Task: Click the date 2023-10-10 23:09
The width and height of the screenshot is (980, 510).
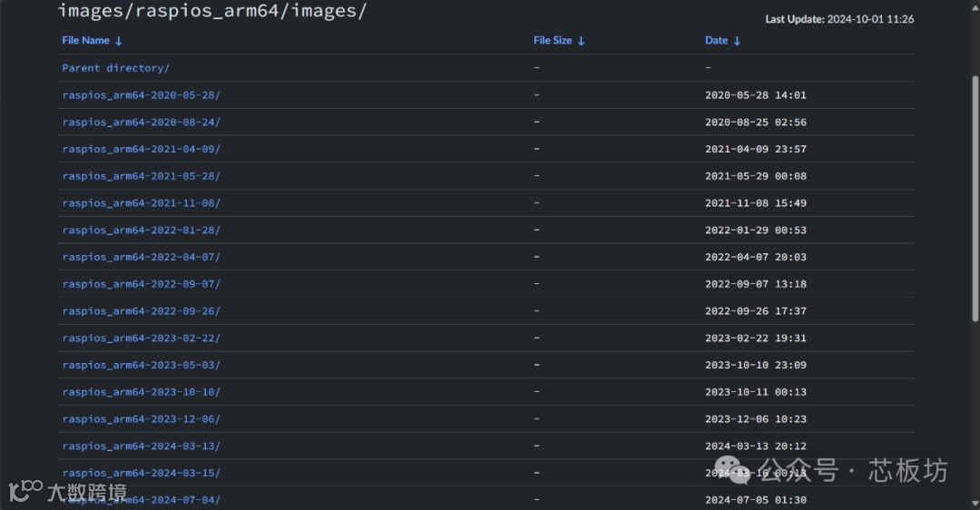Action: [x=756, y=365]
